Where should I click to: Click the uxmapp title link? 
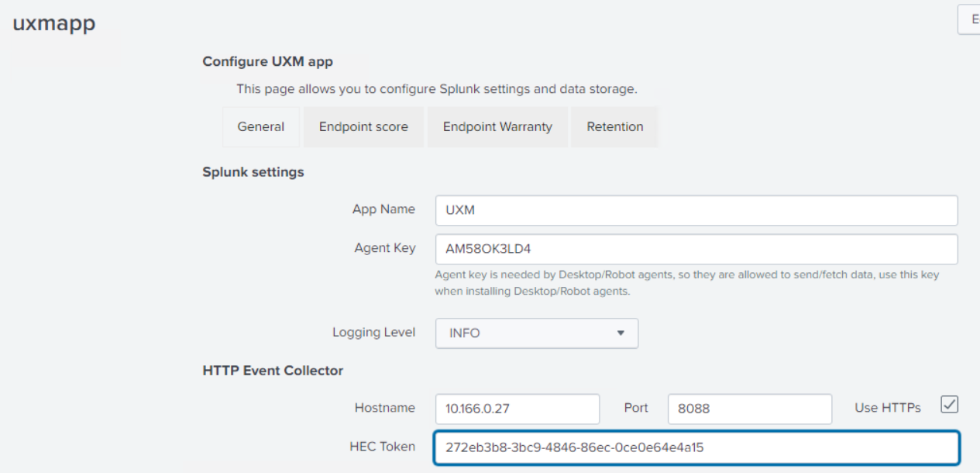point(55,23)
